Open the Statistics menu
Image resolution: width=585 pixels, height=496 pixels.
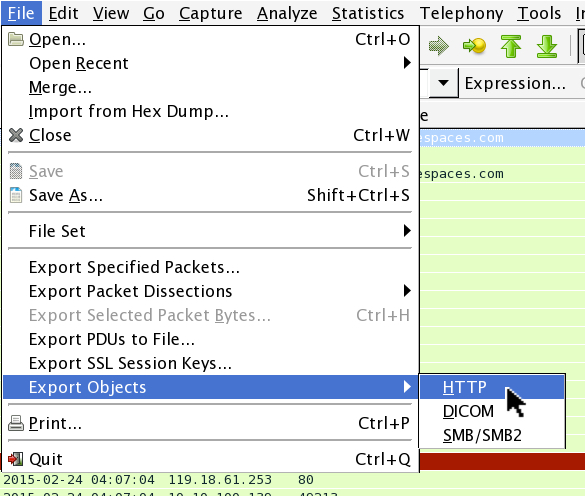click(x=368, y=13)
